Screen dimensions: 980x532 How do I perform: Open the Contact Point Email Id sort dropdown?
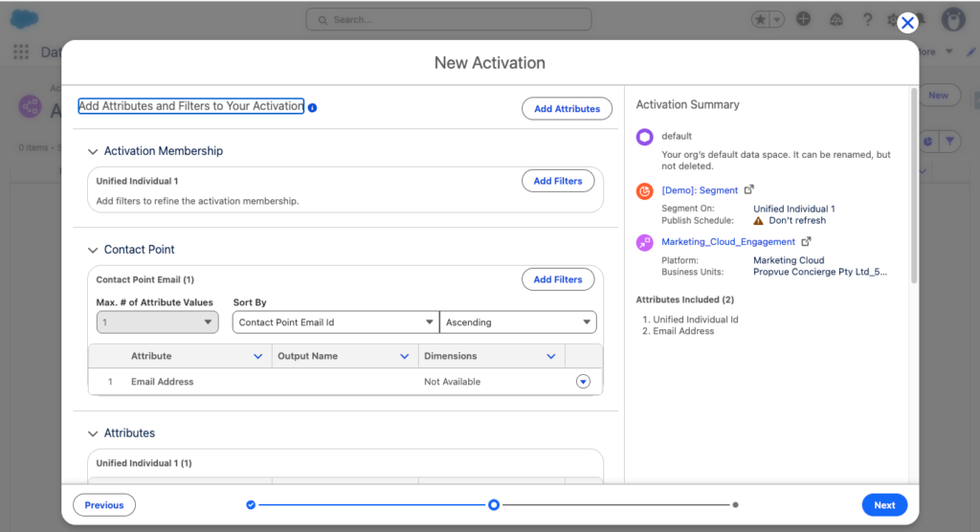pyautogui.click(x=335, y=322)
